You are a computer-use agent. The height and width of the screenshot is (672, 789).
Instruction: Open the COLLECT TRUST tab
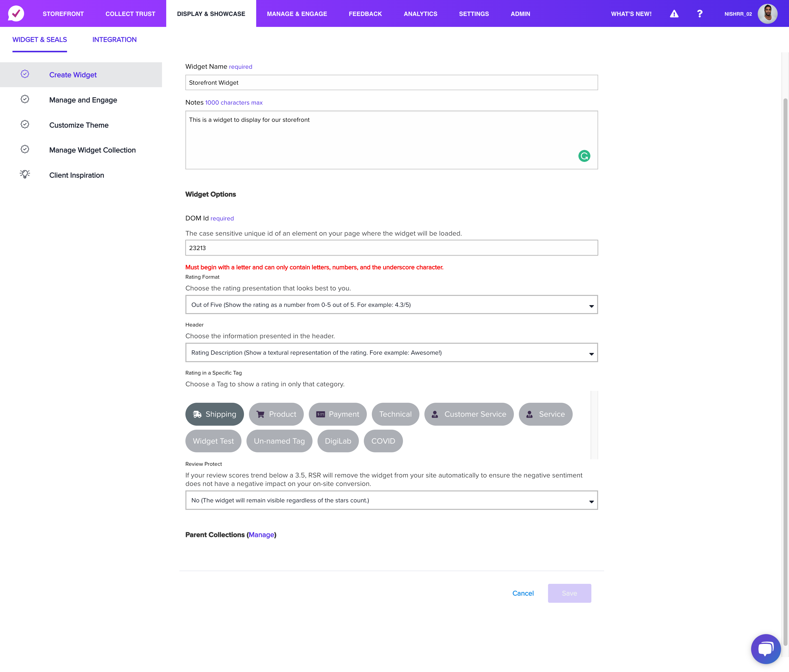point(130,14)
